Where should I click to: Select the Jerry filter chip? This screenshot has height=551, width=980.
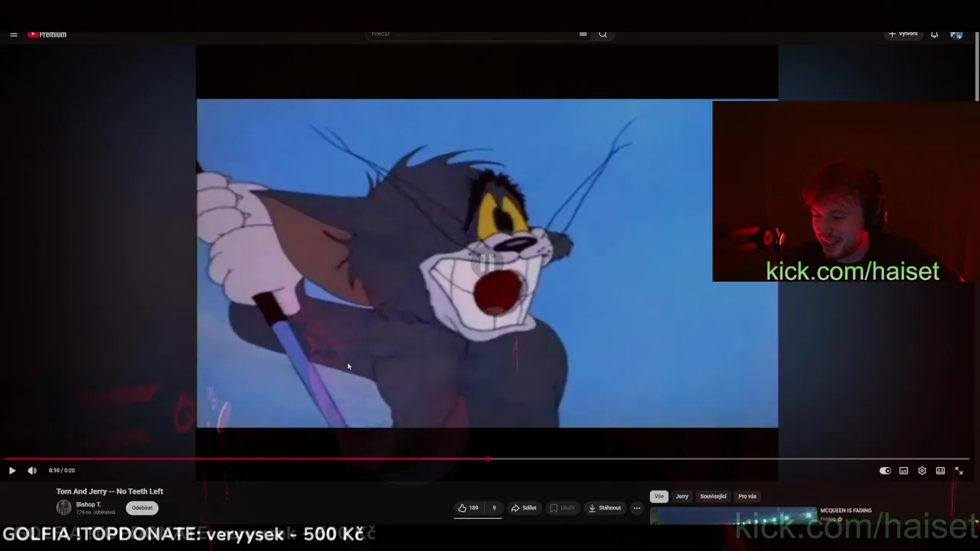[x=681, y=497]
